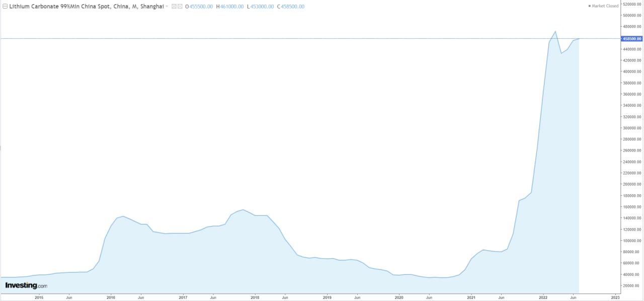Click the 2022 label on time axis

[x=543, y=297]
